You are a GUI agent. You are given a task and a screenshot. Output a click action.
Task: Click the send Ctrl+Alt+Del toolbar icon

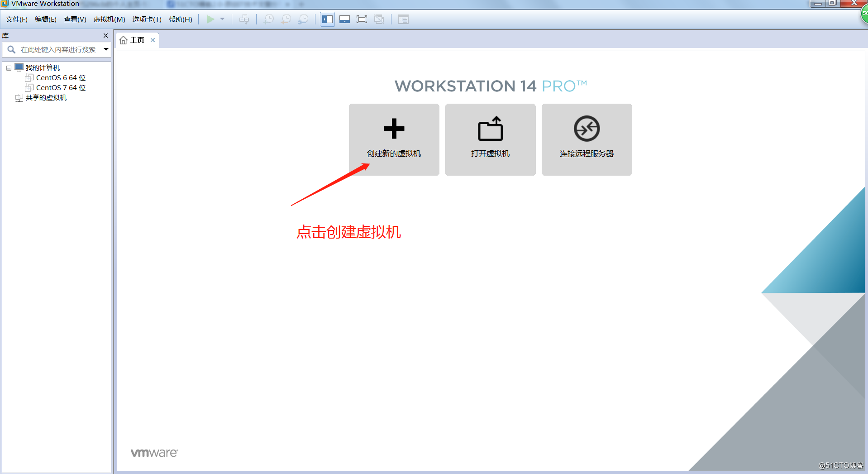coord(244,19)
